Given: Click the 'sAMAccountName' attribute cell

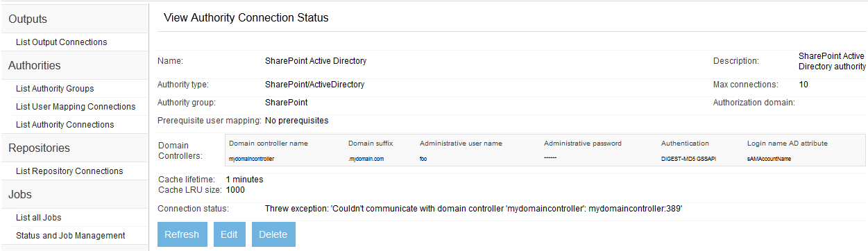Looking at the screenshot, I should click(769, 159).
